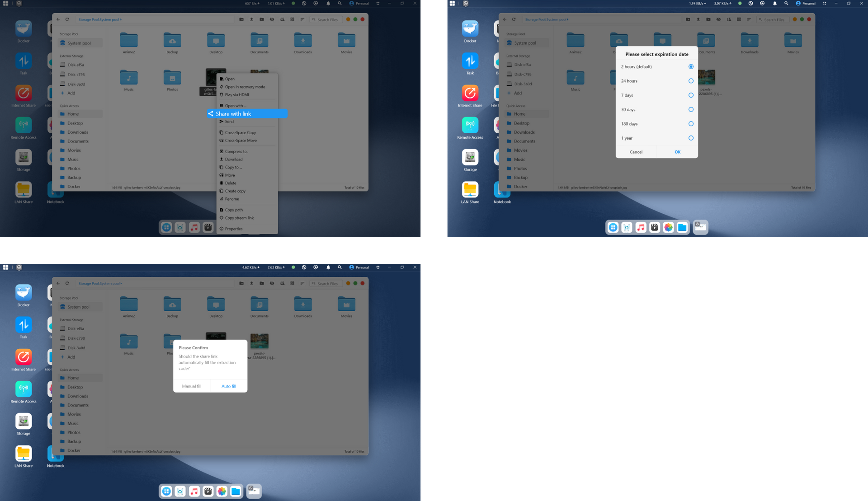The height and width of the screenshot is (501, 868).
Task: Expand the Compress to.. option in context menu
Action: point(236,151)
